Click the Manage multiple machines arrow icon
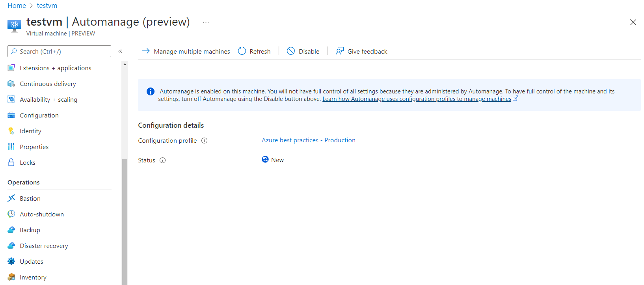The image size is (644, 285). pyautogui.click(x=146, y=51)
